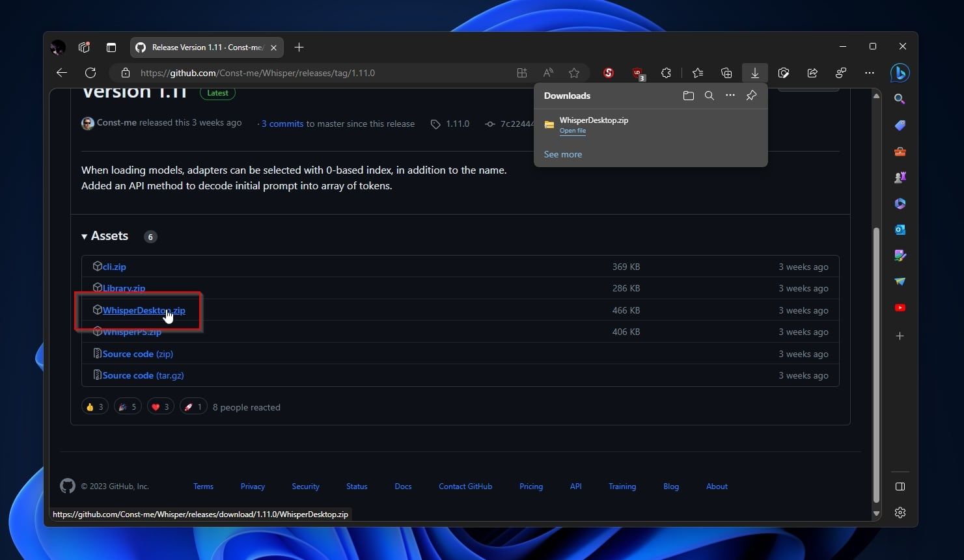
Task: Open sidebar settings gear icon
Action: click(900, 513)
